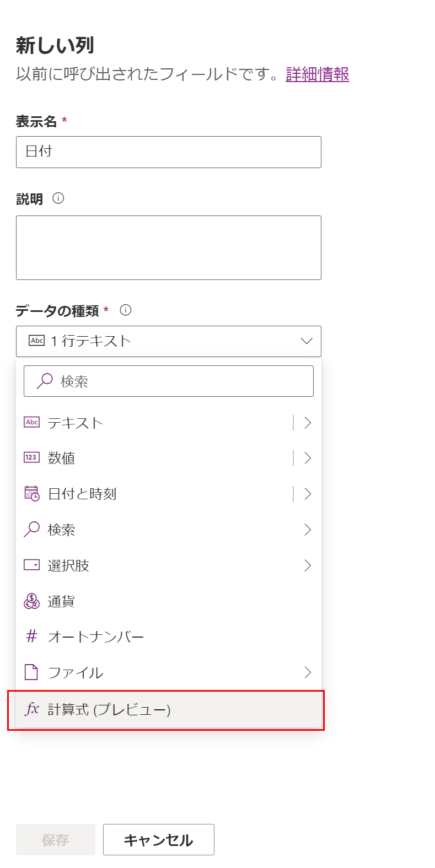Click the document icon for ファイル
Image resolution: width=435 pixels, height=868 pixels.
click(x=32, y=672)
